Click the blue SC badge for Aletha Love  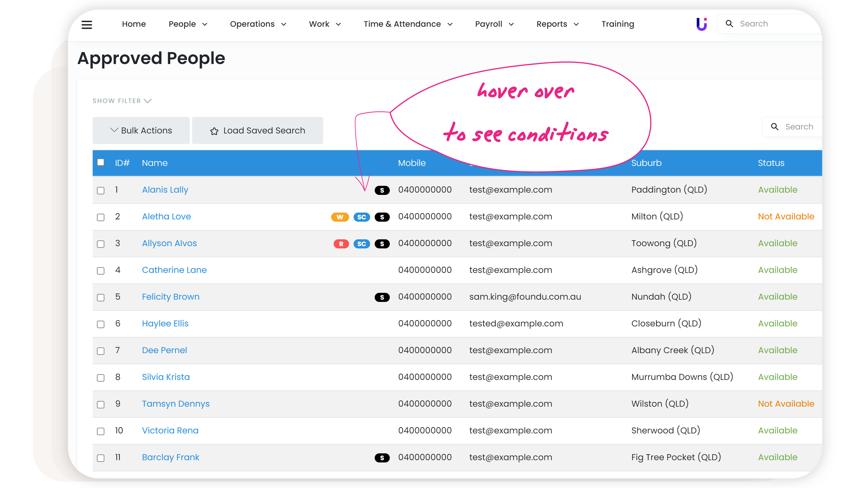(361, 217)
